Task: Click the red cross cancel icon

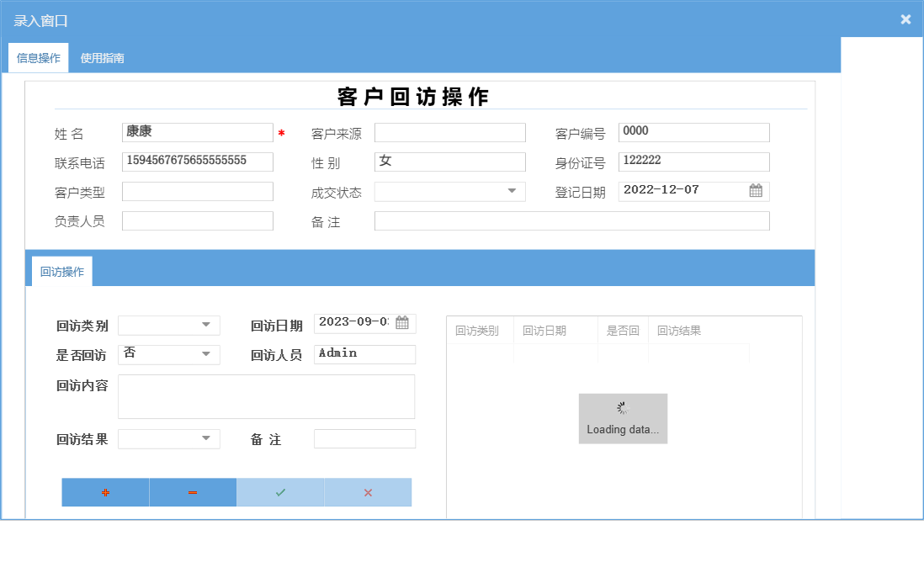Action: click(x=368, y=492)
